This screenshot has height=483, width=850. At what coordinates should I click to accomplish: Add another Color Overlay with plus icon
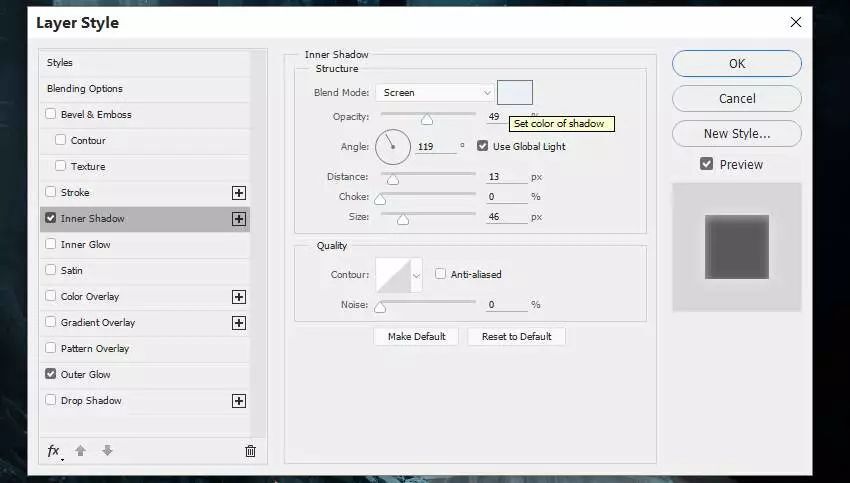(239, 297)
